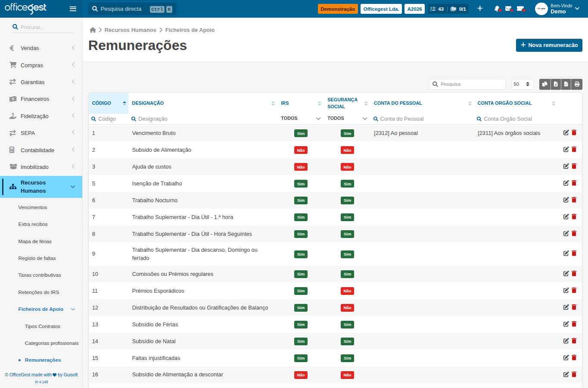
Task: Edit the Subsídio de Natal row
Action: [566, 341]
